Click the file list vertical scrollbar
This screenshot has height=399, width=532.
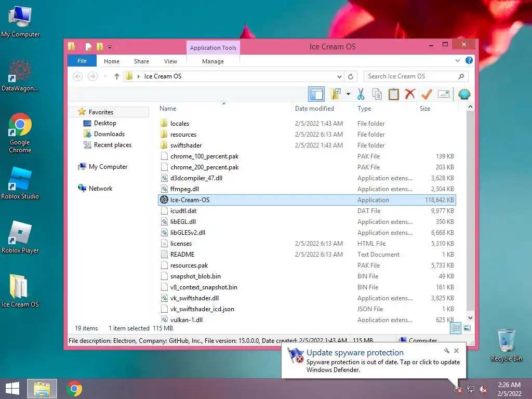point(470,210)
